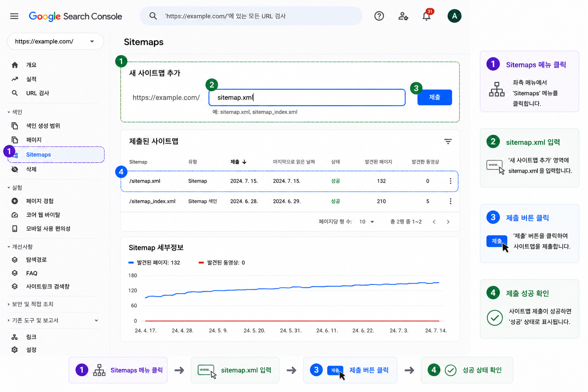
Task: Collapse the 실험 sidebar section
Action: tap(15, 188)
